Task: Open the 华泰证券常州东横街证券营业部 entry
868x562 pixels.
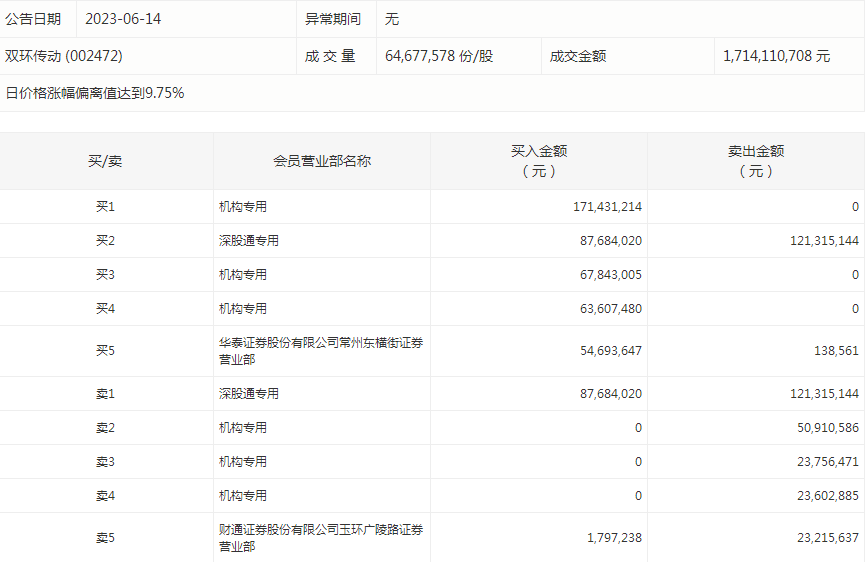Action: click(320, 351)
